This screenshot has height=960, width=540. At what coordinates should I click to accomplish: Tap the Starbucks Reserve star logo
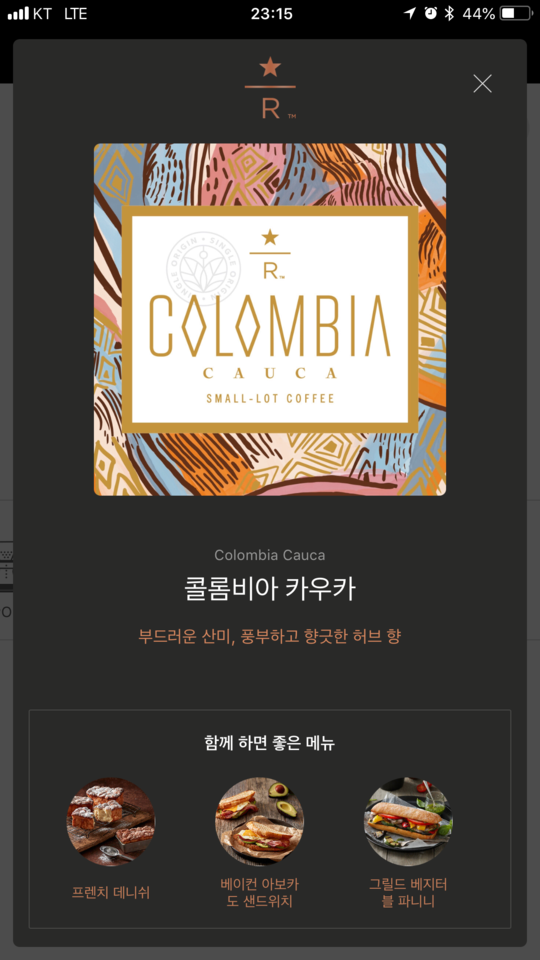(270, 88)
